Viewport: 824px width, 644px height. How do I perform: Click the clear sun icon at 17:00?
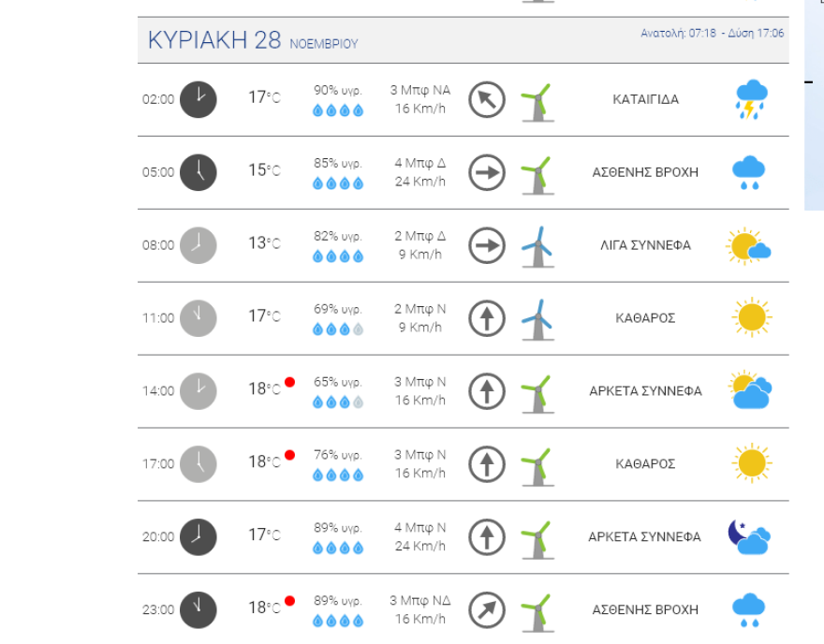(750, 464)
